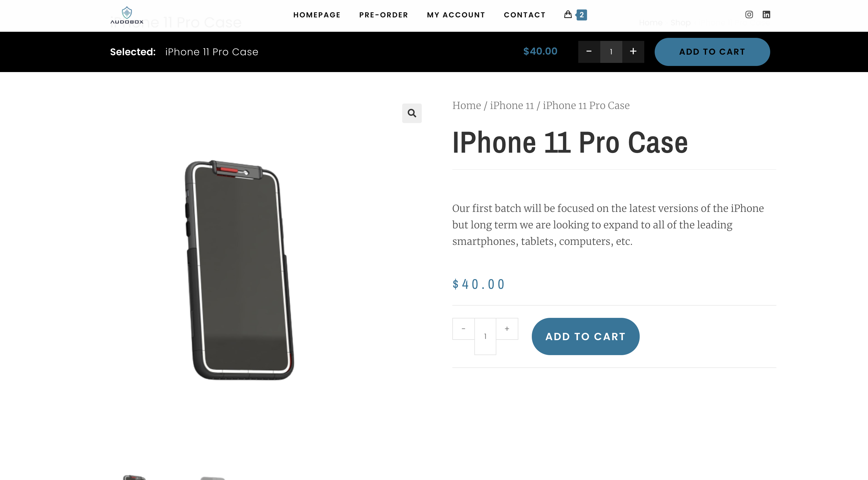Open the Pre-Order menu item

click(384, 15)
